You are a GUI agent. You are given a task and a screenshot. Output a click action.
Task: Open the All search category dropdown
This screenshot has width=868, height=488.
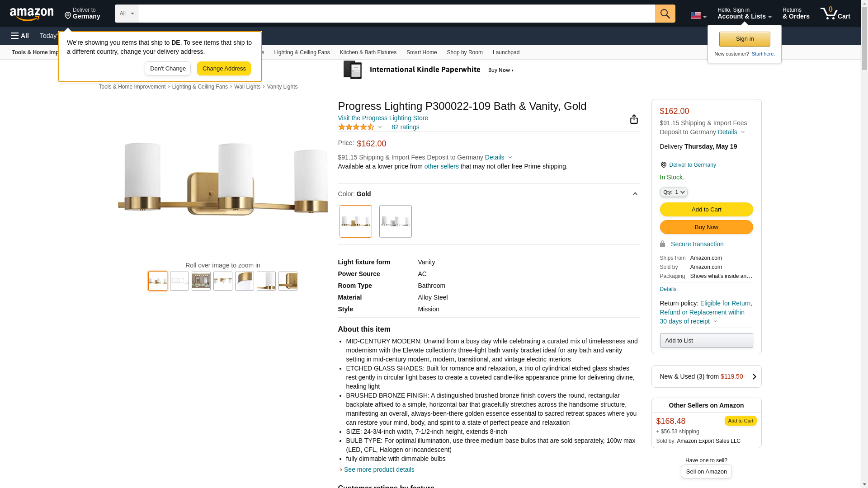[126, 14]
